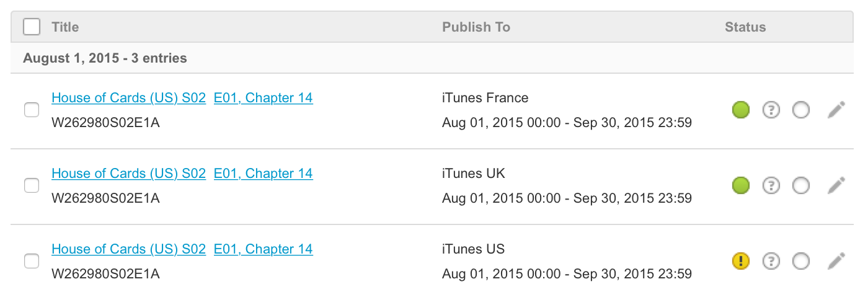This screenshot has height=292, width=868.
Task: Sort by the Title column header
Action: (65, 27)
